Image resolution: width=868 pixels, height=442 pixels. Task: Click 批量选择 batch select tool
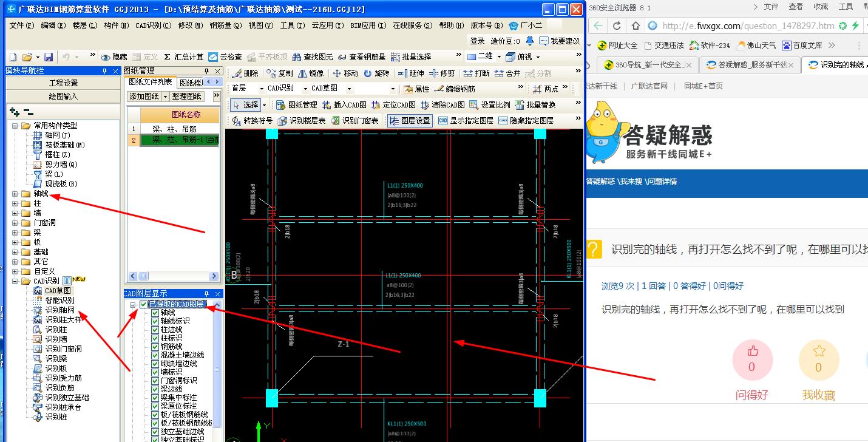pos(411,56)
